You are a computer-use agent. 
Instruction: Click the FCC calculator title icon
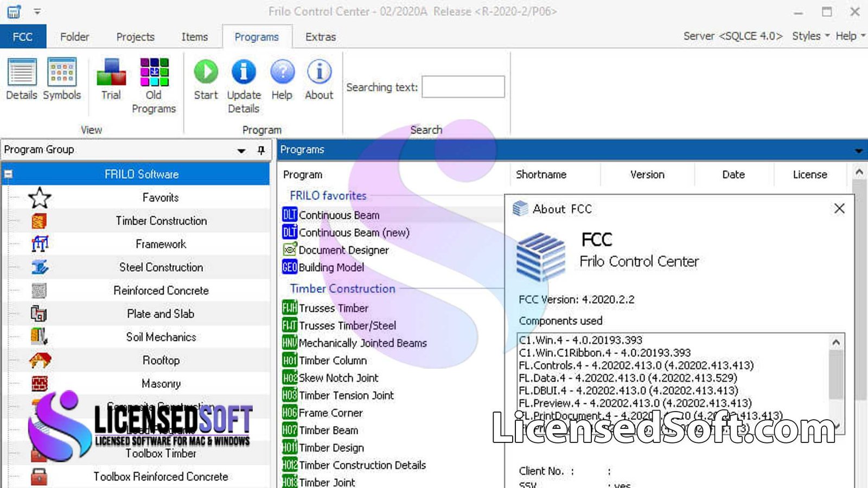pyautogui.click(x=14, y=11)
